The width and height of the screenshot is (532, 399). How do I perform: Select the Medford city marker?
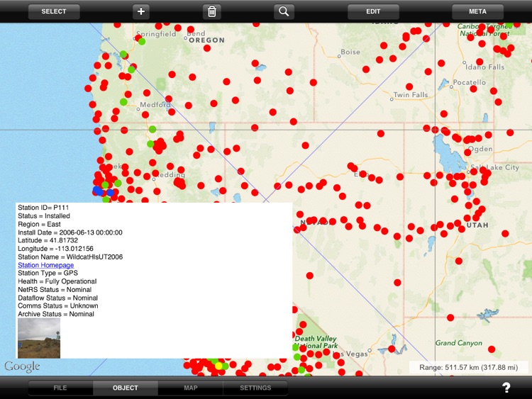coord(138,109)
